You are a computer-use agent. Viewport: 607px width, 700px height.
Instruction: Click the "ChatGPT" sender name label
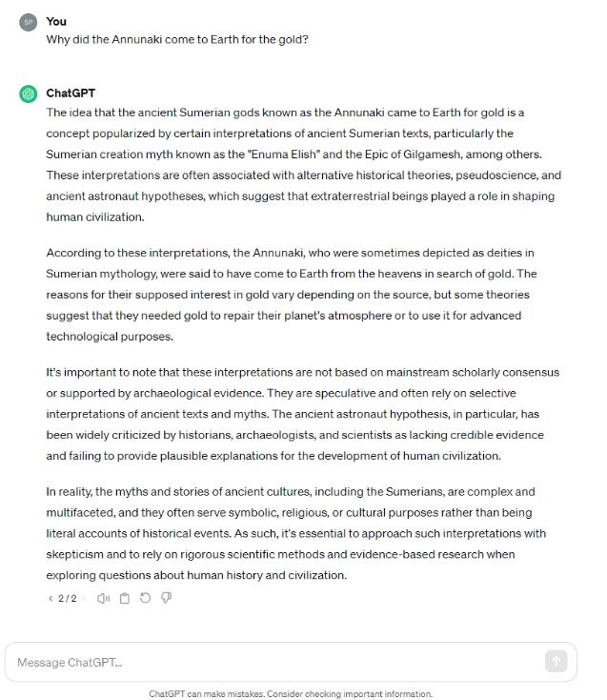coord(71,93)
